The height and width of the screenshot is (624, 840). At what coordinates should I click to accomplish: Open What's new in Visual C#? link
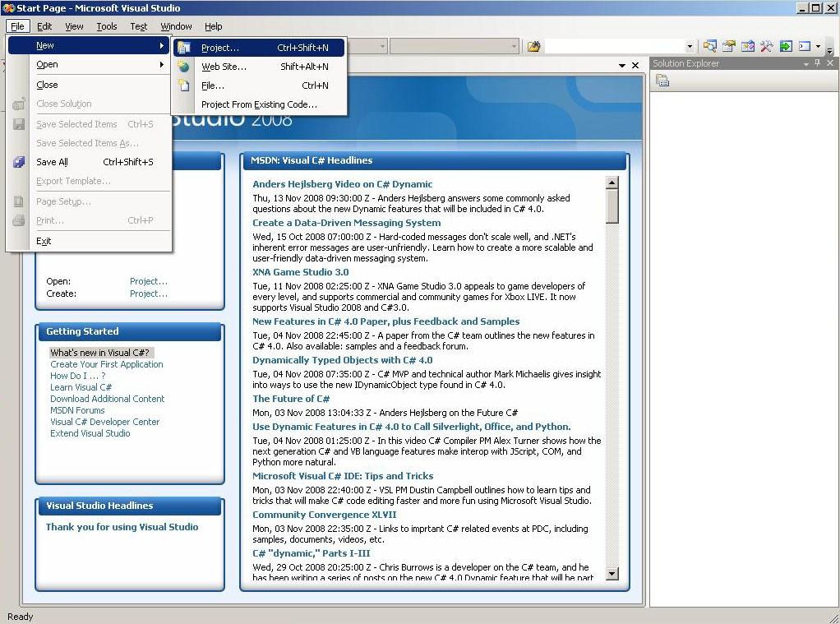pyautogui.click(x=99, y=353)
